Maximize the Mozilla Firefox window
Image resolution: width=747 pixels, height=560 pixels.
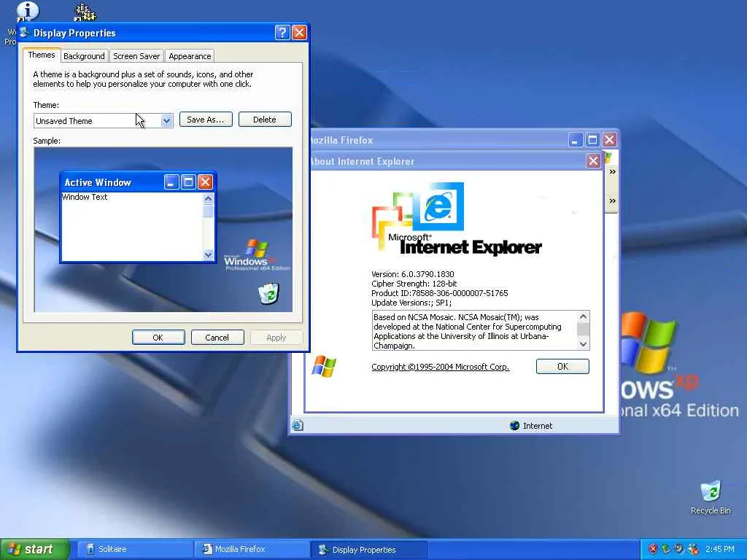pyautogui.click(x=592, y=139)
